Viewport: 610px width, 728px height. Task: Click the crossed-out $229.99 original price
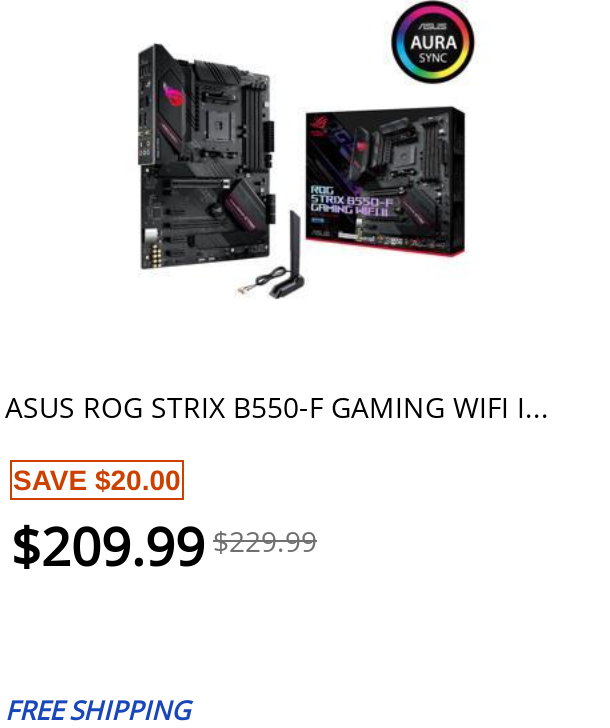[x=265, y=542]
